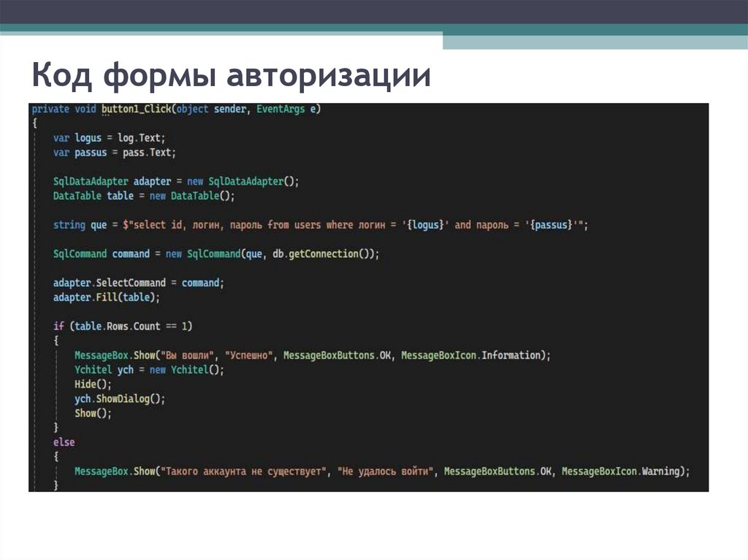
Task: Click the adapter.Fill(table) statement
Action: click(x=107, y=297)
